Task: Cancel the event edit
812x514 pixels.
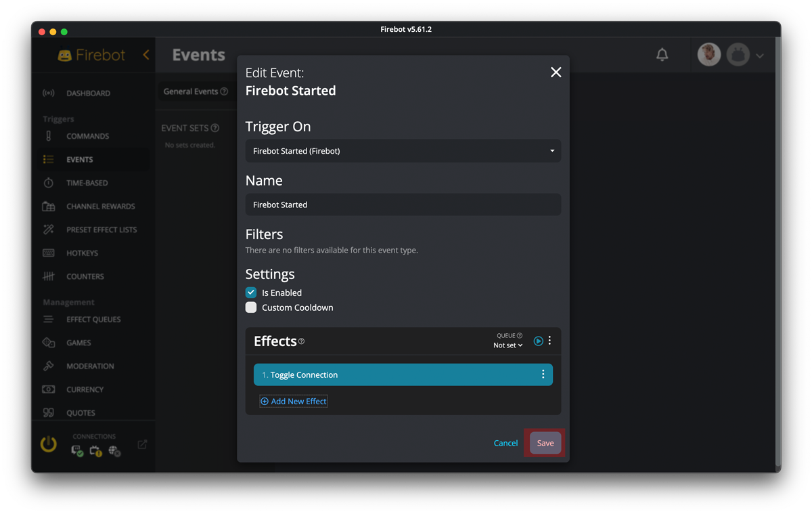Action: pos(505,443)
